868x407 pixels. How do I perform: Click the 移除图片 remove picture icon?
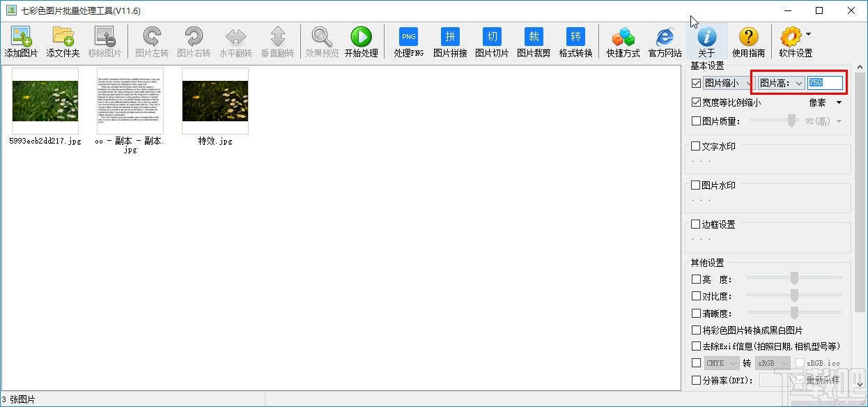point(104,42)
